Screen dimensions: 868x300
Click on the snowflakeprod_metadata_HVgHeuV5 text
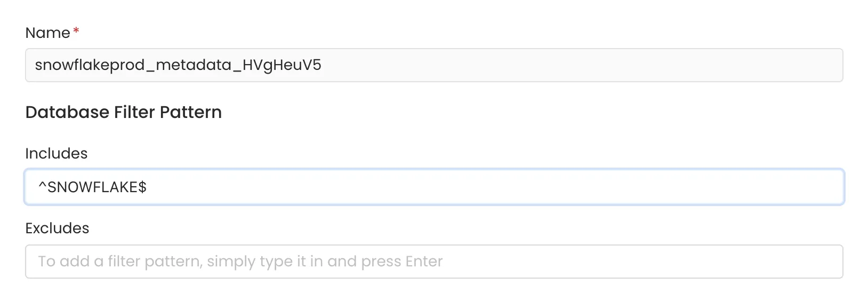(x=178, y=65)
